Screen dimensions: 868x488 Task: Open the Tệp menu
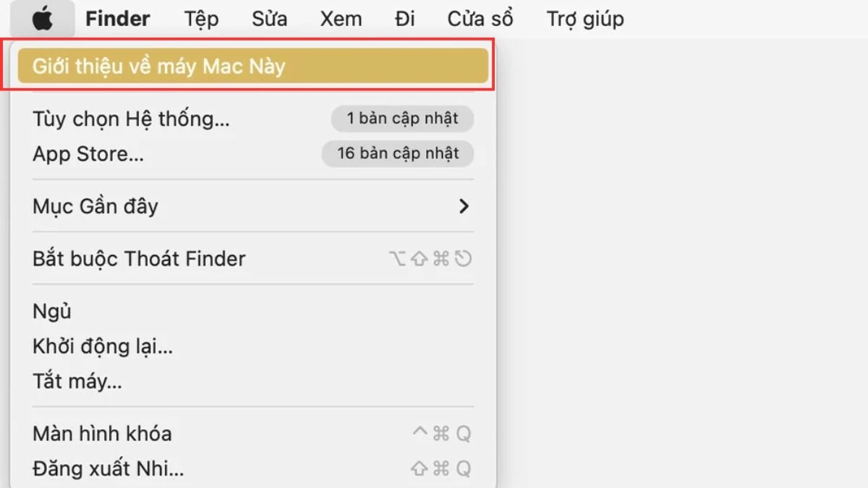[x=201, y=19]
